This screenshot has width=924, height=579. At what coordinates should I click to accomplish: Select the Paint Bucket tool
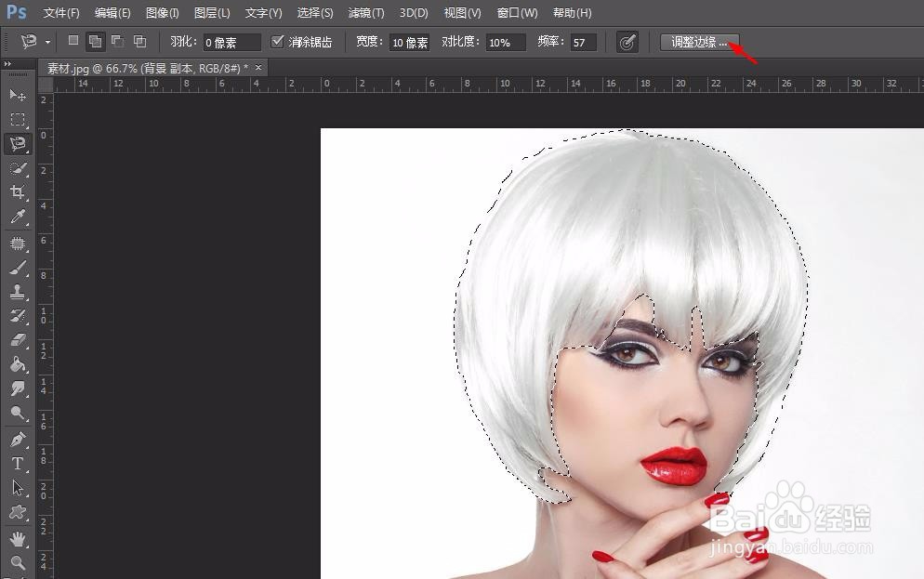tap(18, 364)
